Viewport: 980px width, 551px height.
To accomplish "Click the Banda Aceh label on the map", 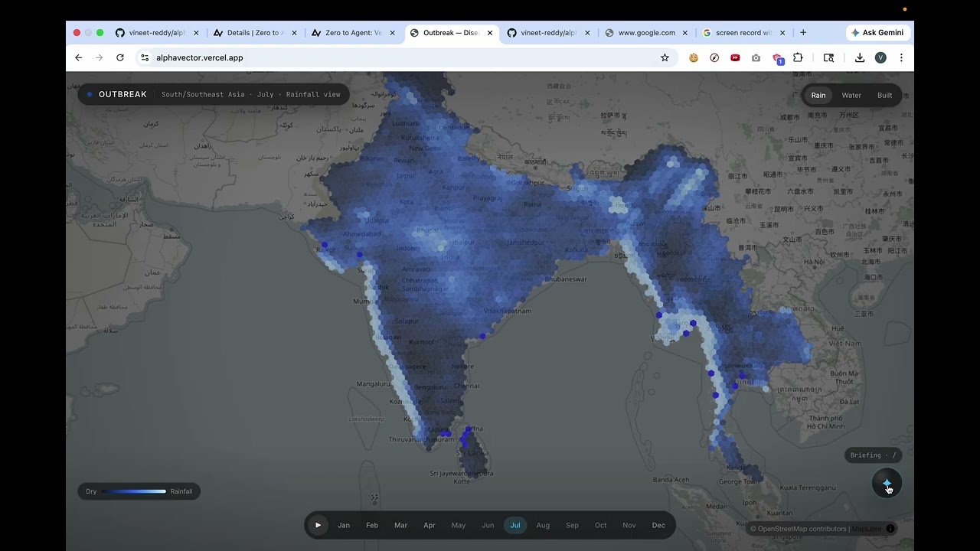I will [671, 480].
